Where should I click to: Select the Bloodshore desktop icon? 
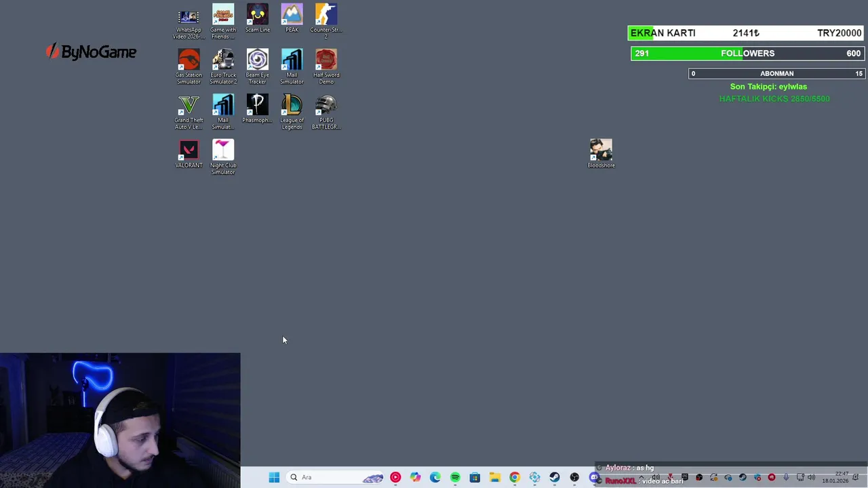pyautogui.click(x=601, y=154)
